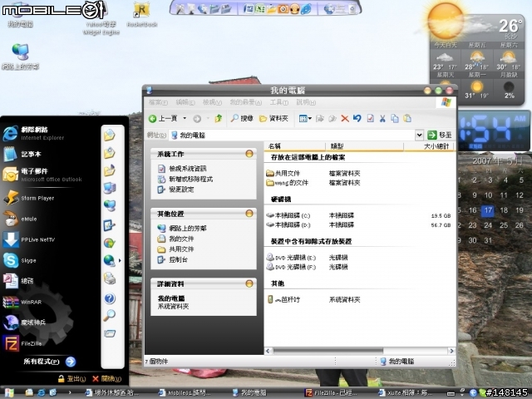The height and width of the screenshot is (399, 532).
Task: Select 本機磁碟 (D:) drive
Action: point(288,224)
